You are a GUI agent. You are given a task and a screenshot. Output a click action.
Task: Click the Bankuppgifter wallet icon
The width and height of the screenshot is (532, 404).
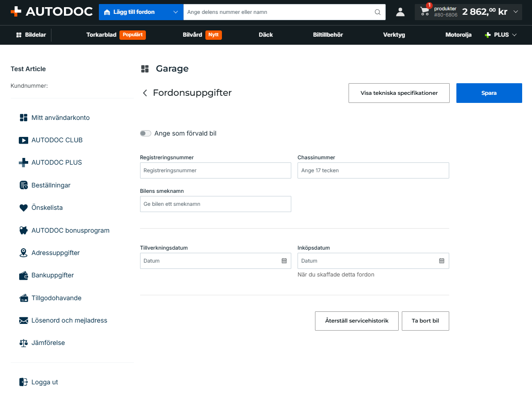point(23,276)
